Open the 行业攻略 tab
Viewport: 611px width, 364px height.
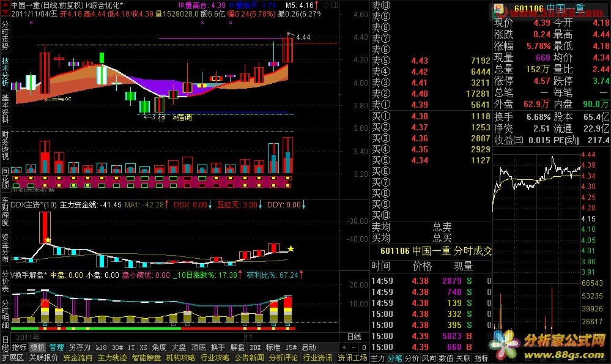[x=215, y=358]
